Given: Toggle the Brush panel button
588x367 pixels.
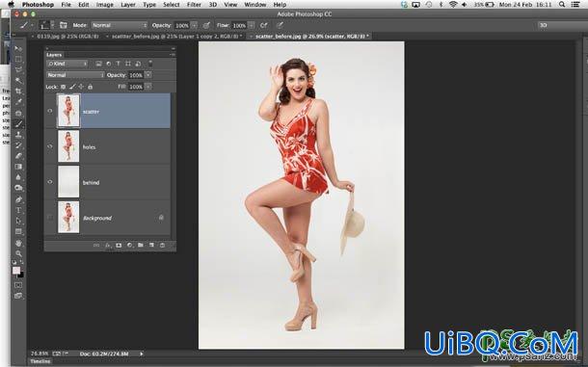Looking at the screenshot, I should click(64, 25).
